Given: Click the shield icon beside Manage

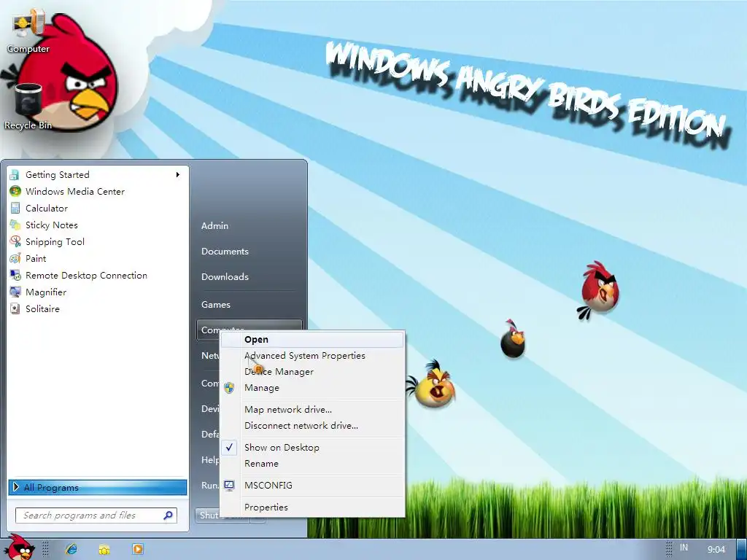Looking at the screenshot, I should click(x=229, y=388).
